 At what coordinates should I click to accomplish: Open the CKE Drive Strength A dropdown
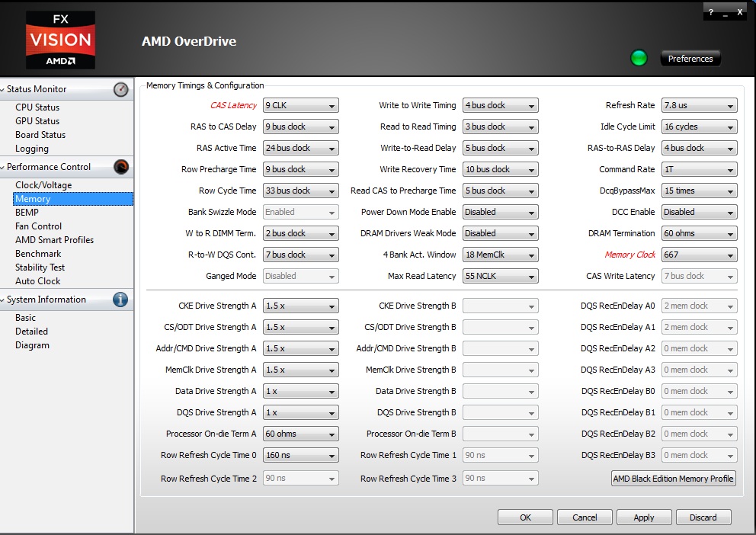click(301, 306)
